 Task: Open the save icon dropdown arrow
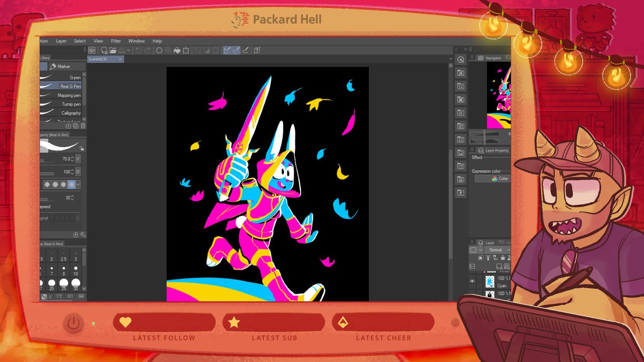coord(128,50)
